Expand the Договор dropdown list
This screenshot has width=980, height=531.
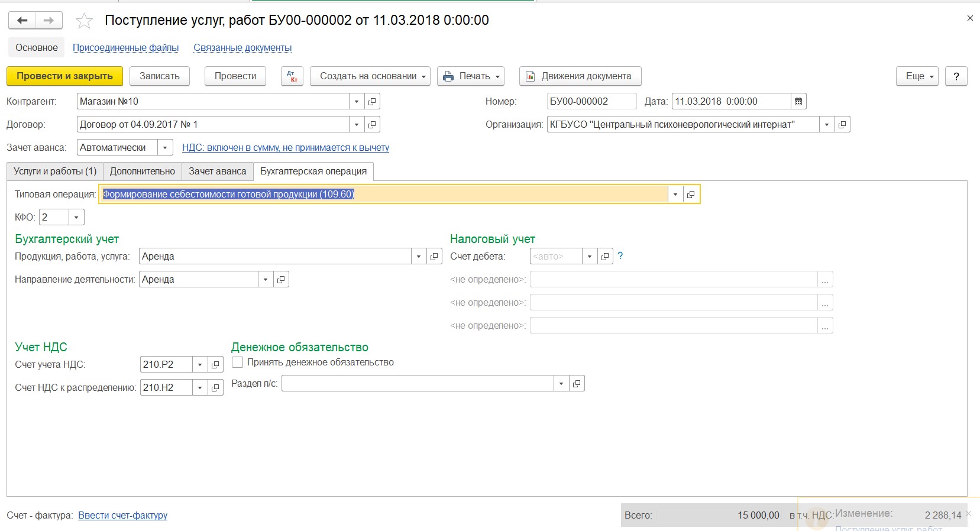pos(357,125)
